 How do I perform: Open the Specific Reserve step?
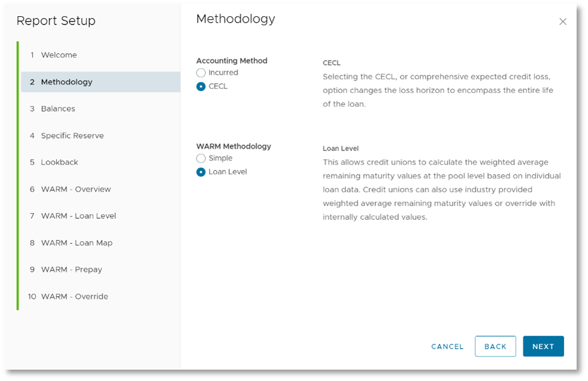point(101,136)
